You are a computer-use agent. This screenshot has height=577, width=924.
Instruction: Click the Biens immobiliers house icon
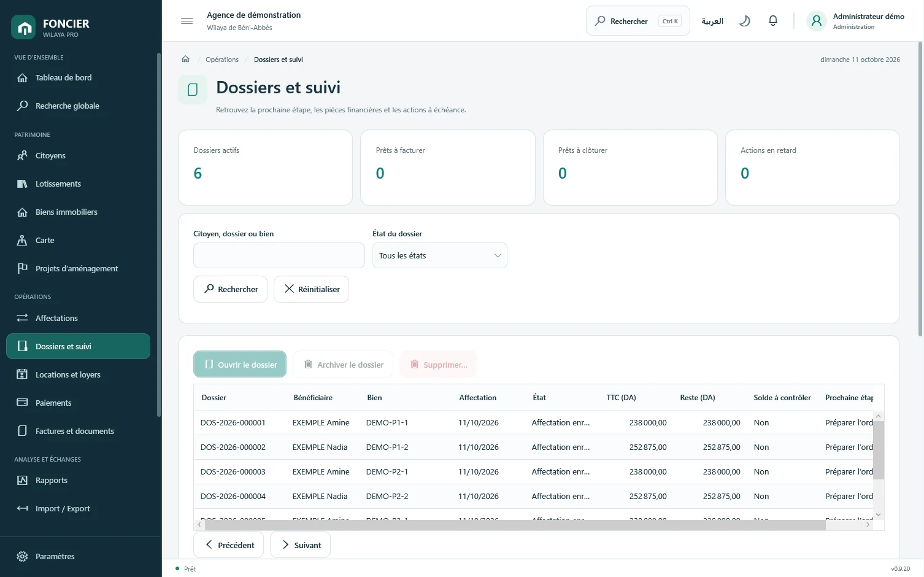coord(22,212)
